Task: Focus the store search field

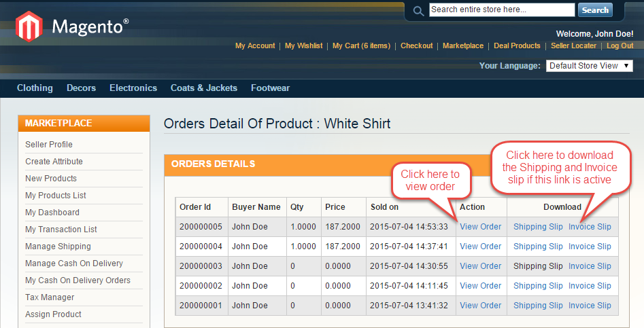Action: [x=502, y=10]
